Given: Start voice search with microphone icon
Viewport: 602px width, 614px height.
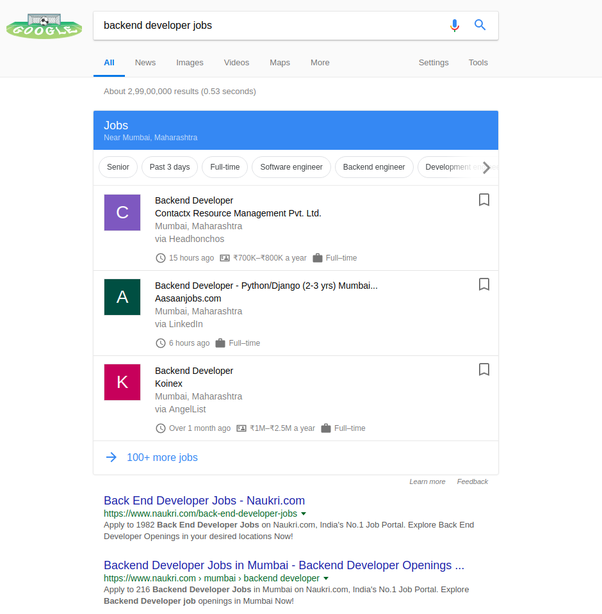Looking at the screenshot, I should (x=454, y=25).
